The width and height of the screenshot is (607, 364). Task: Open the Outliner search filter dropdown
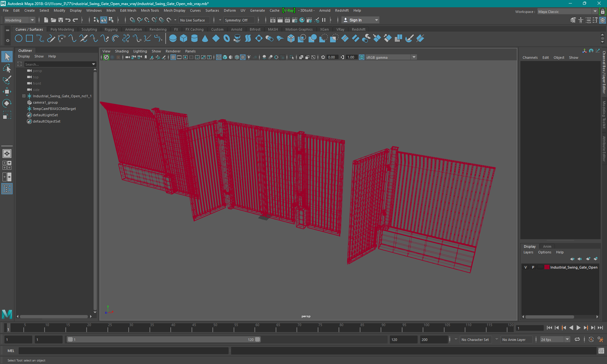[94, 64]
